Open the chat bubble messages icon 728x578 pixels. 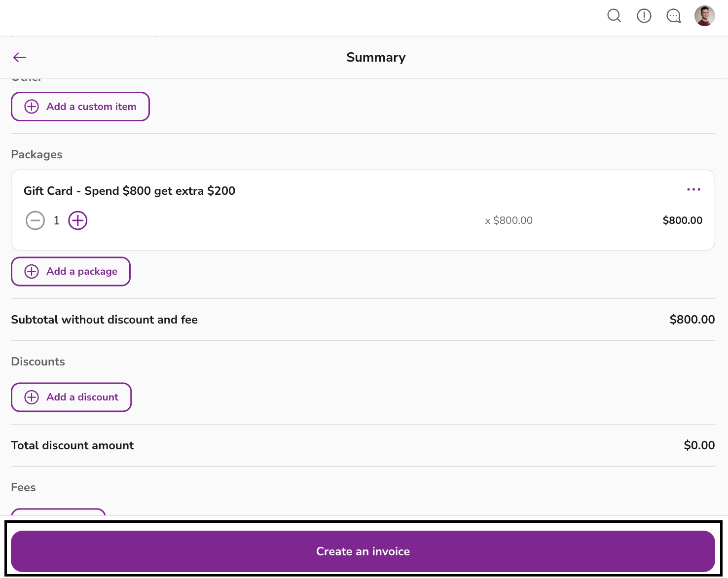pyautogui.click(x=674, y=16)
